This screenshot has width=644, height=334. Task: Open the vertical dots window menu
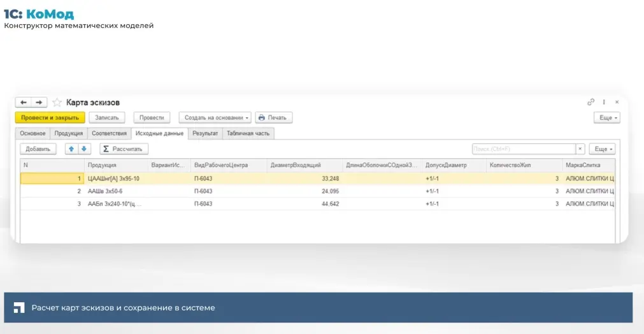[x=604, y=102]
